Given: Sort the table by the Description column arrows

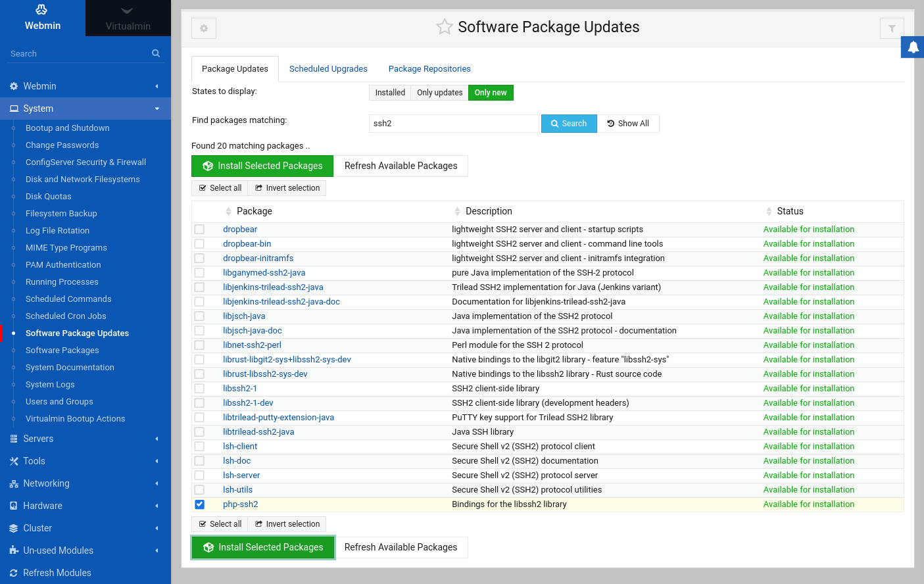Looking at the screenshot, I should click(458, 211).
